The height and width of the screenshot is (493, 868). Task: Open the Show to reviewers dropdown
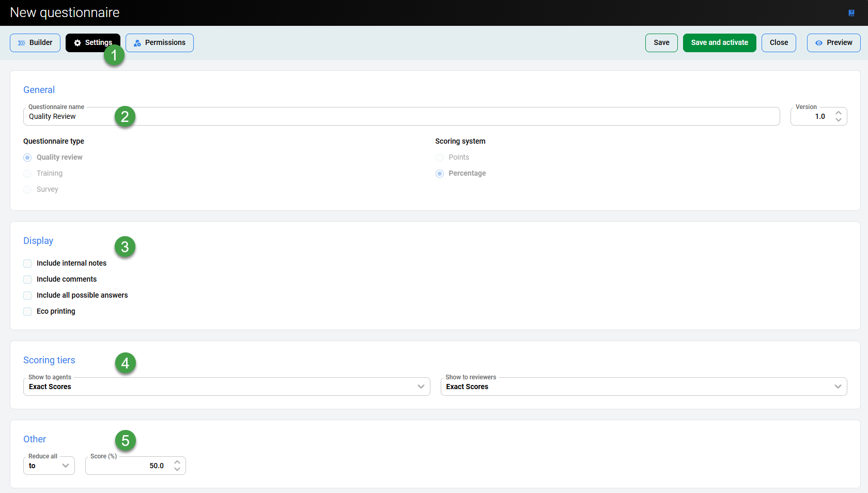click(x=643, y=387)
